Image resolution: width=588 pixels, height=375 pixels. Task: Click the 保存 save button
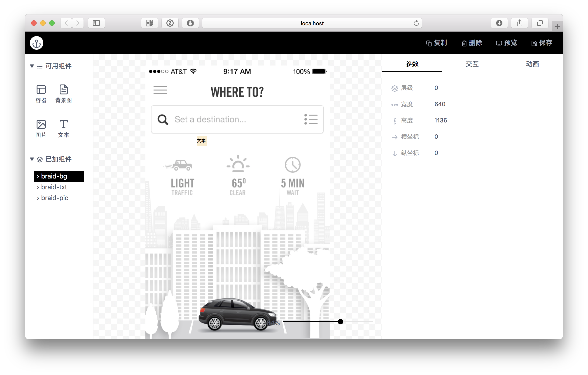[x=542, y=43]
